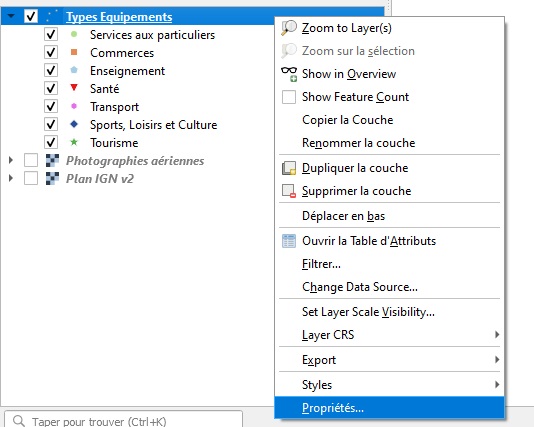The height and width of the screenshot is (427, 534).
Task: Click the red triangle Santé symbol
Action: click(74, 88)
